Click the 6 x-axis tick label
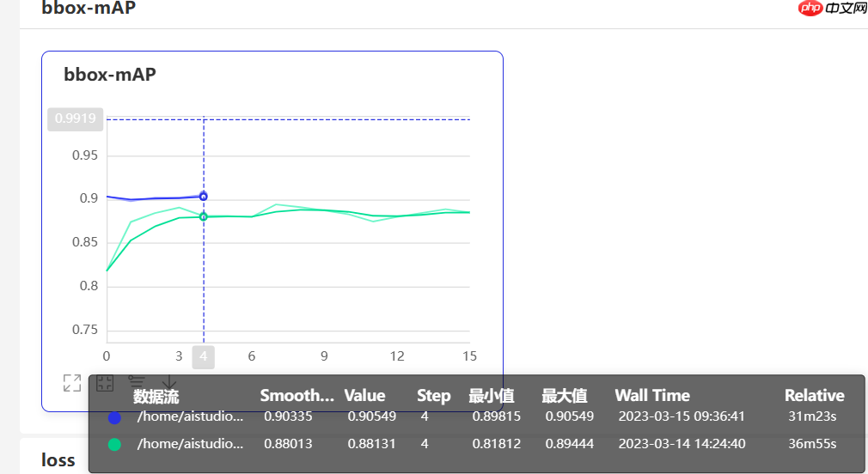This screenshot has width=868, height=474. (251, 356)
